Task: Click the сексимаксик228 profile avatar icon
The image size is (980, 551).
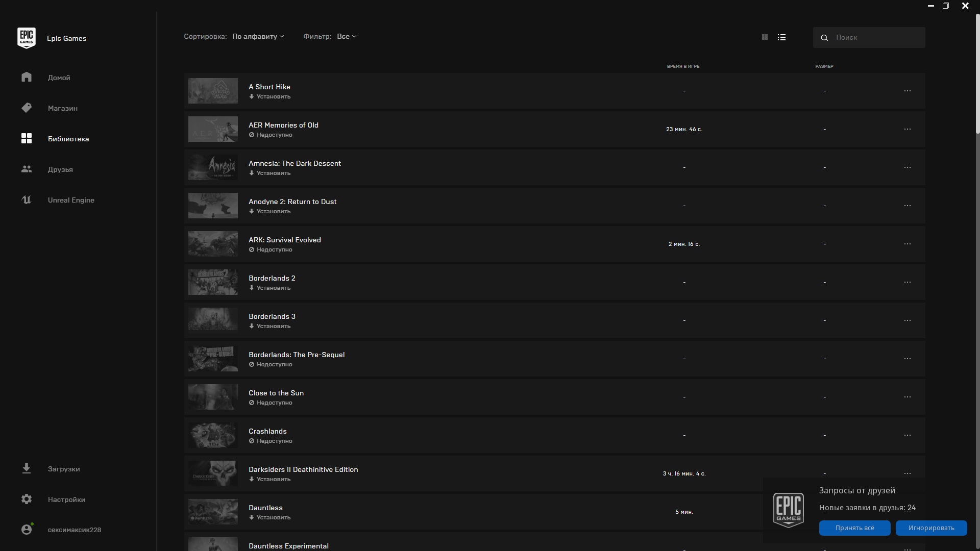Action: [27, 529]
